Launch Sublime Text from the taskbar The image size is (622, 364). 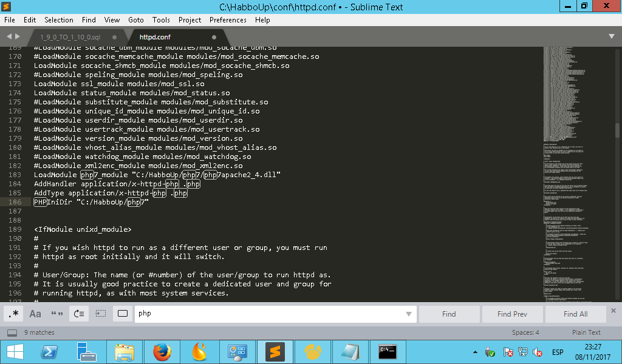click(x=275, y=351)
